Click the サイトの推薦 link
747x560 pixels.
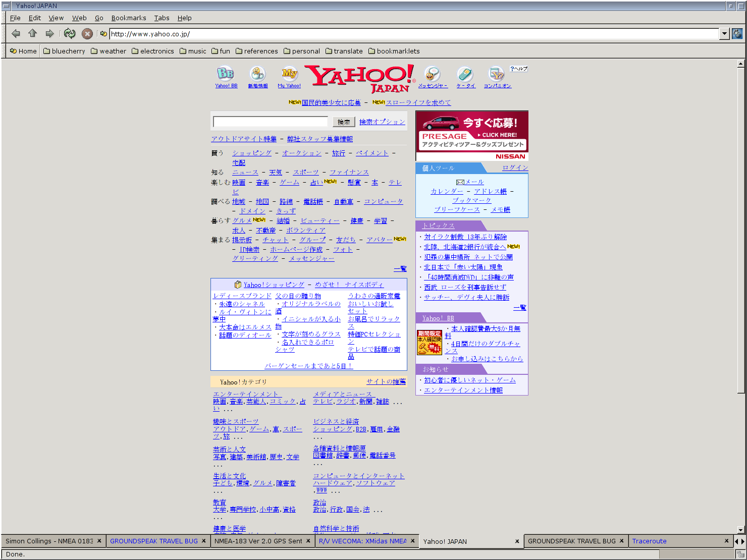click(x=386, y=382)
